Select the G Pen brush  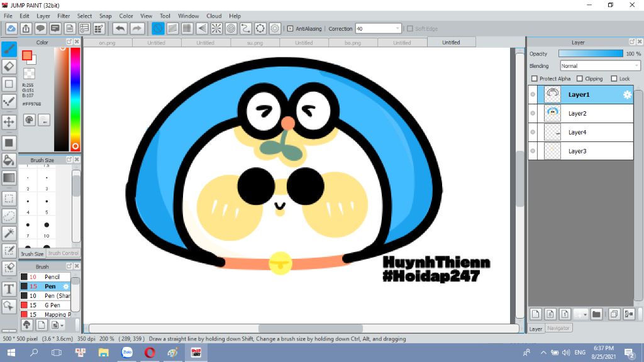pyautogui.click(x=45, y=305)
